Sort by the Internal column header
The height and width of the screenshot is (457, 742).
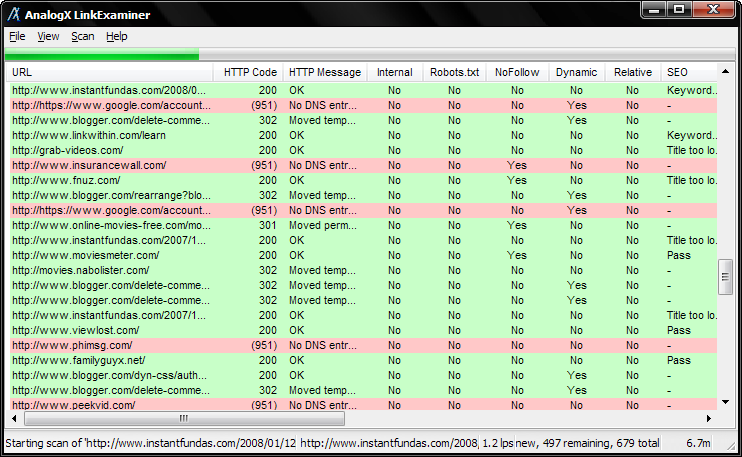[x=395, y=72]
